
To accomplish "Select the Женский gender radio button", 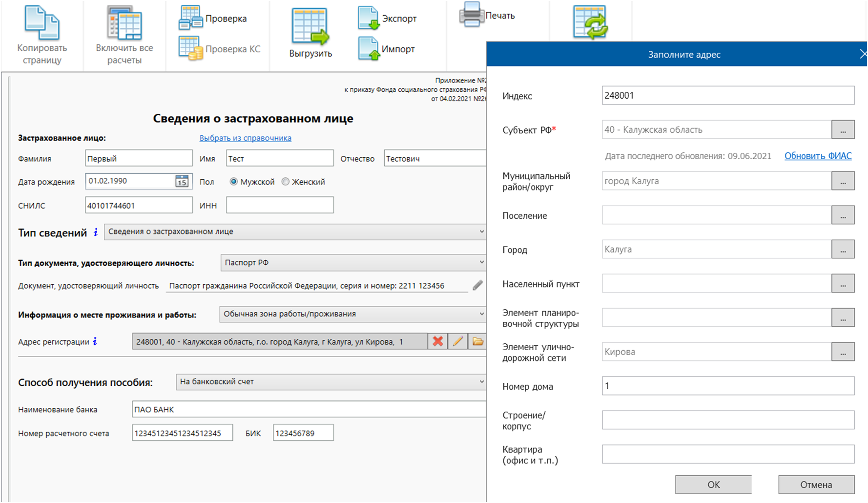I will coord(286,182).
